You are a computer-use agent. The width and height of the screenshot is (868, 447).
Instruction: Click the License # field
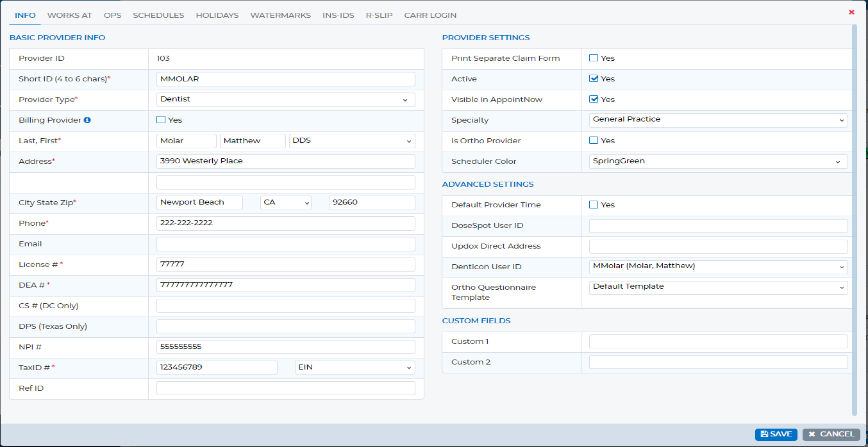(286, 265)
